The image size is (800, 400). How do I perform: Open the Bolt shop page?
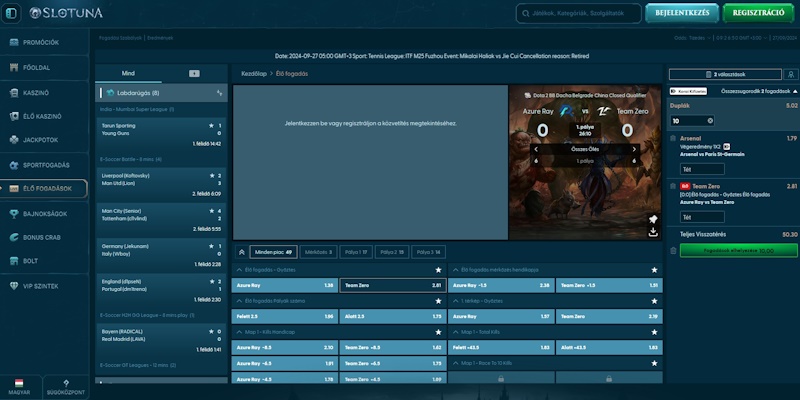pos(30,261)
